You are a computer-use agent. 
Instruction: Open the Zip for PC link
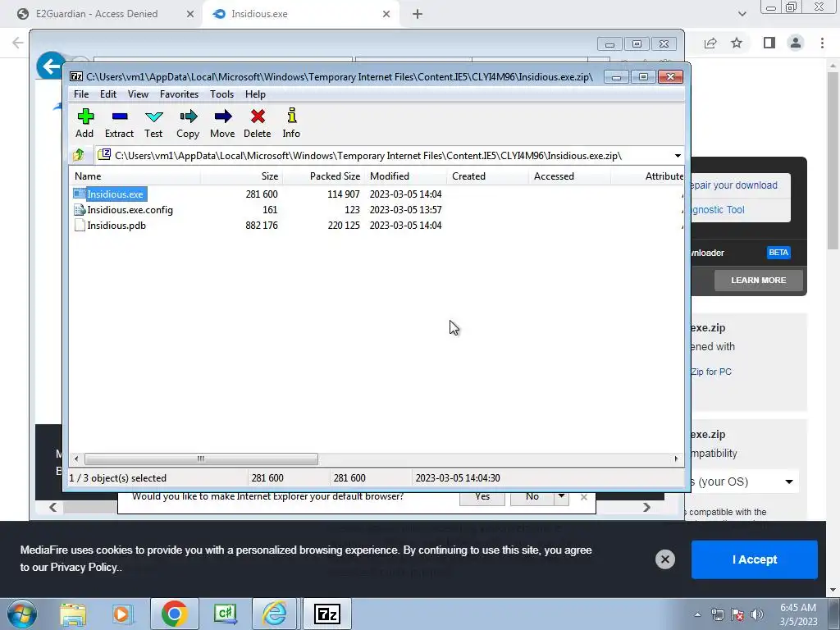(x=710, y=372)
